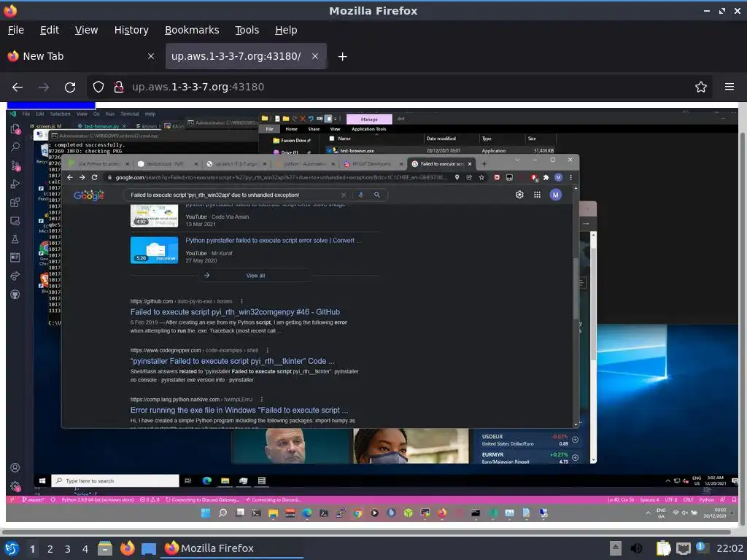The image size is (747, 560).
Task: Toggle the test-browser.exe file checkbox
Action: click(329, 150)
